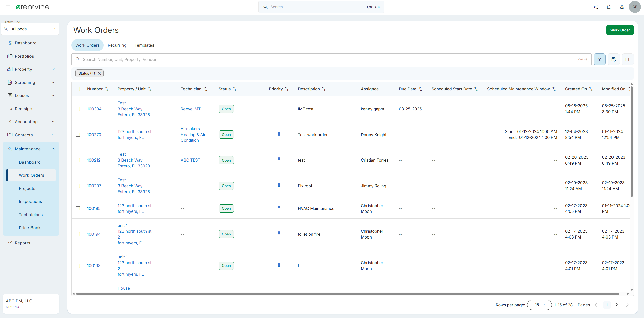Viewport: 644px width, 318px height.
Task: Click the green Work Order button
Action: click(620, 30)
